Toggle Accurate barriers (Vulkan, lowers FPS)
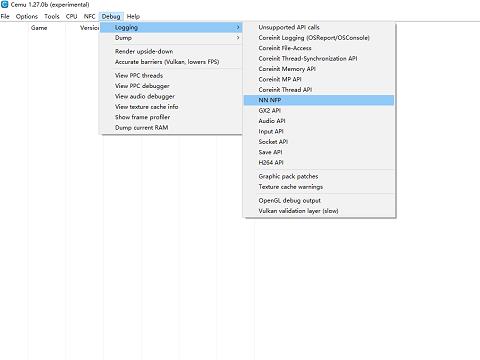This screenshot has width=480, height=360. (171, 62)
